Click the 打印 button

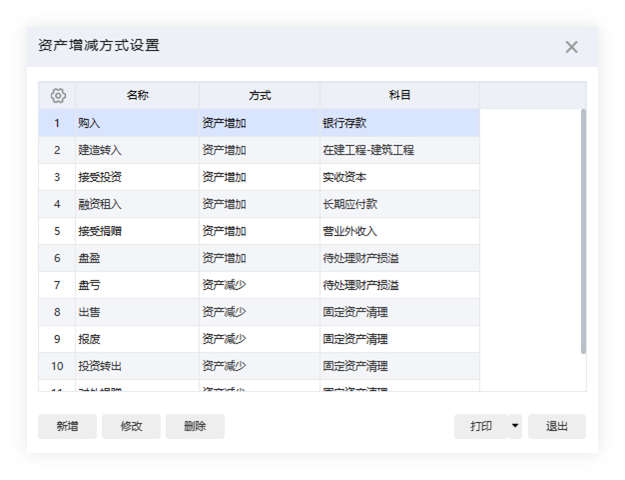coord(481,426)
